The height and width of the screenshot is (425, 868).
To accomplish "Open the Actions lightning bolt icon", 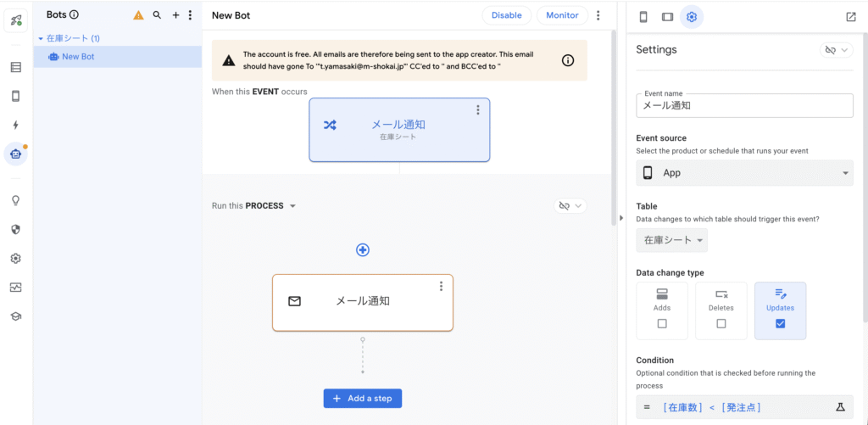I will click(x=15, y=125).
